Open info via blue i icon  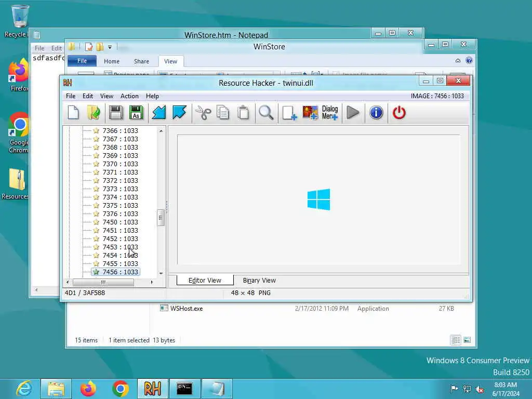[x=376, y=113]
